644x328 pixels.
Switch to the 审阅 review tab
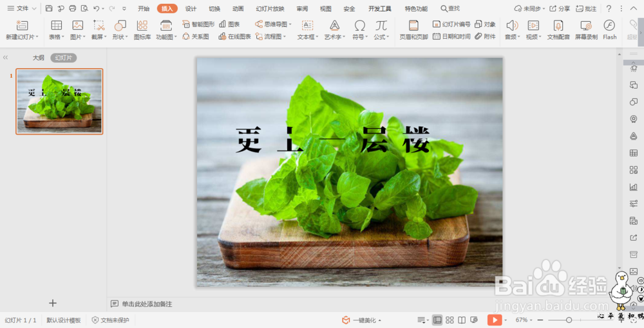click(x=302, y=8)
